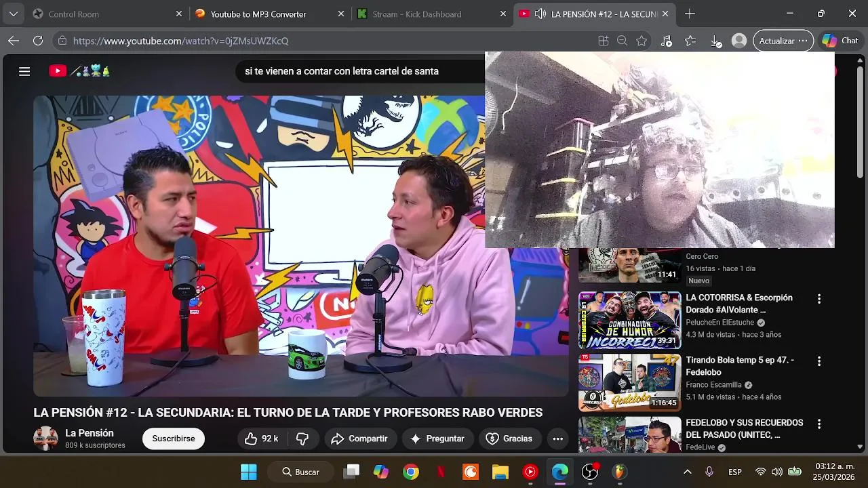
Task: Open the Windows Start menu
Action: click(x=249, y=472)
